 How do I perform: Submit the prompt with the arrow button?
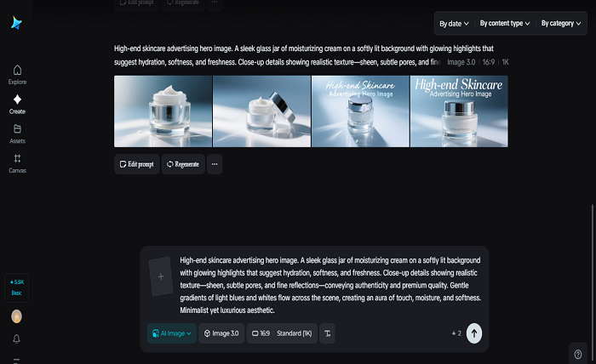[x=474, y=333]
